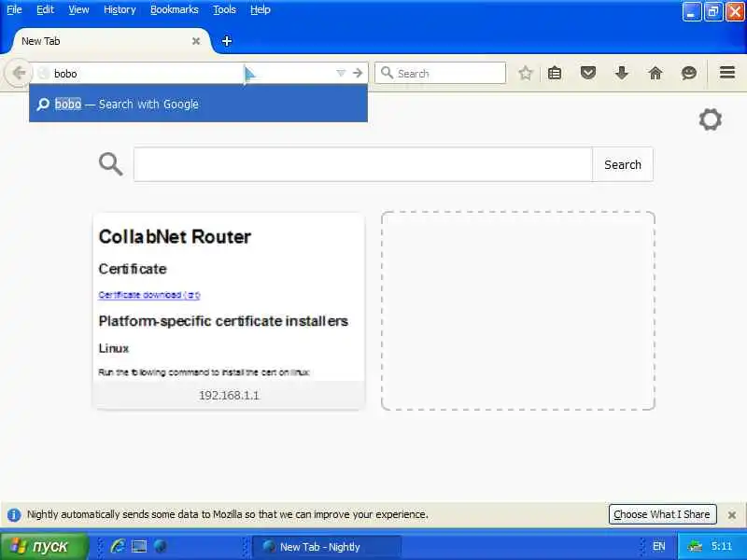Viewport: 747px width, 560px height.
Task: Click the 5:11 system clock
Action: 721,547
